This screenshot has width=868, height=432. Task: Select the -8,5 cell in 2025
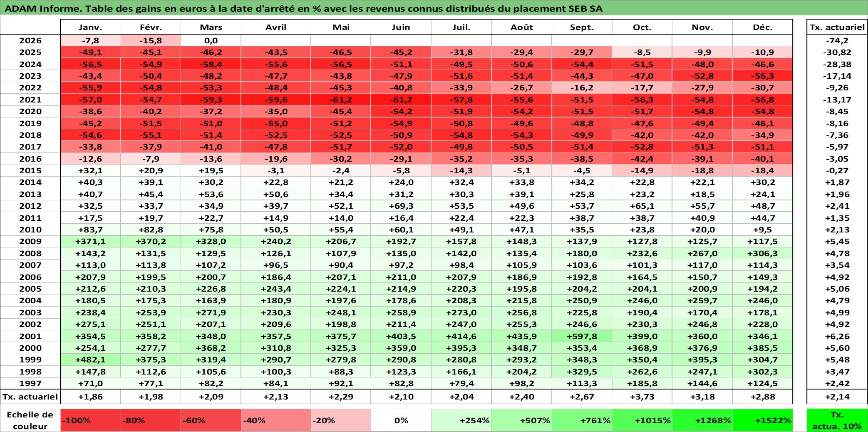click(x=642, y=52)
